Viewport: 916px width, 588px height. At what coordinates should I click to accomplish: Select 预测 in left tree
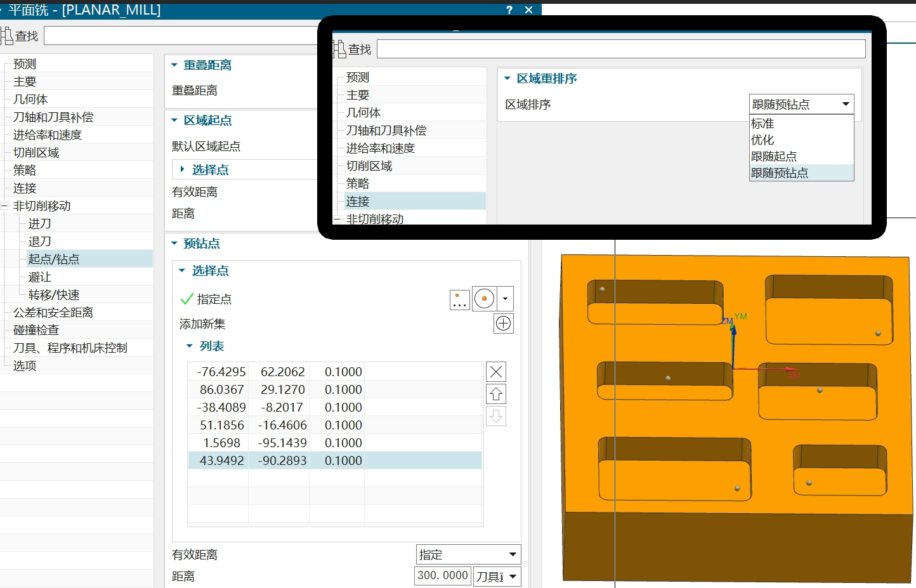click(25, 64)
